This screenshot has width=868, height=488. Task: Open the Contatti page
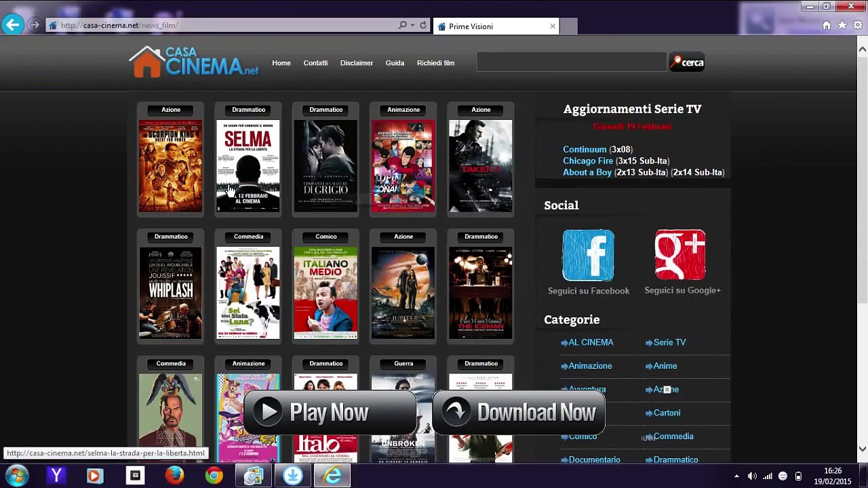[x=315, y=63]
